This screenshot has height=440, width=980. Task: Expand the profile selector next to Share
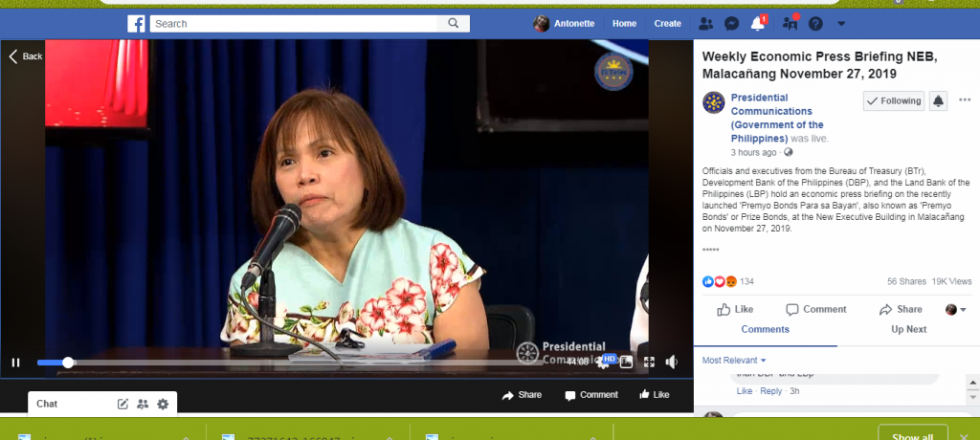click(956, 309)
